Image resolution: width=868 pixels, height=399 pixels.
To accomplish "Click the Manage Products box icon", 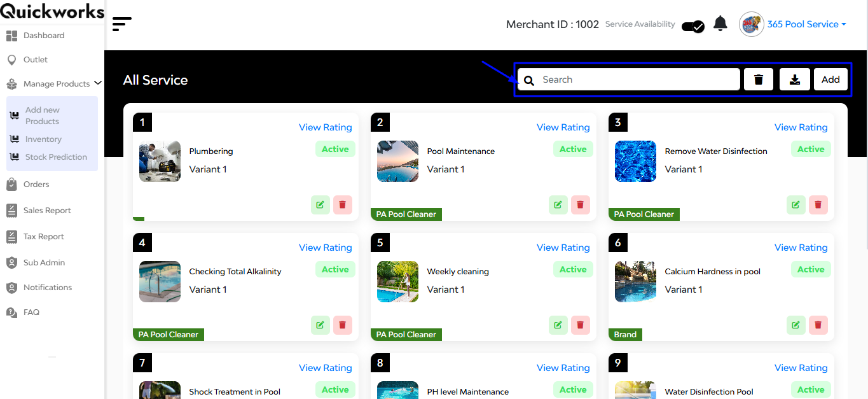I will (x=11, y=83).
